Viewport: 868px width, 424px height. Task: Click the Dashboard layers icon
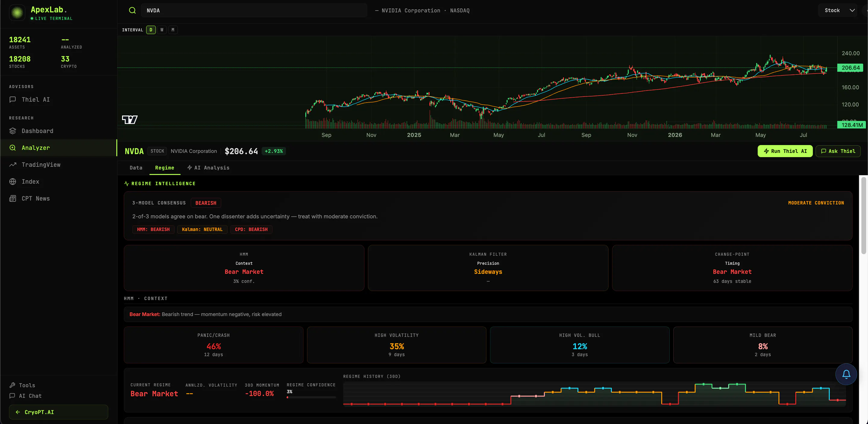(13, 131)
